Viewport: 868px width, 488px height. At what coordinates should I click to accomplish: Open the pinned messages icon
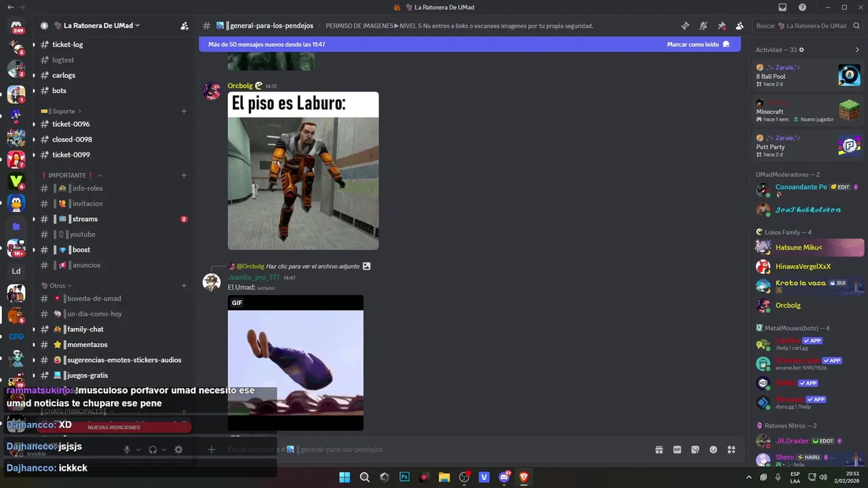pos(722,26)
